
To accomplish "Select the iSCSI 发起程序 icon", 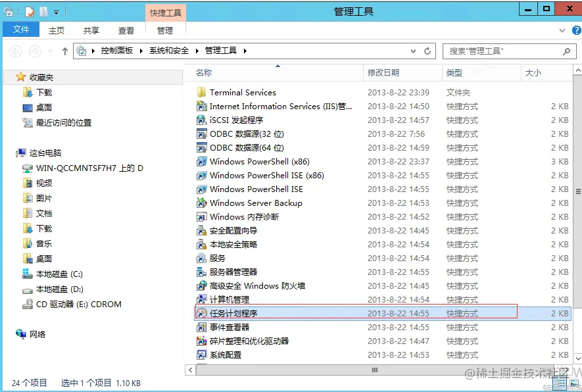I will point(201,120).
